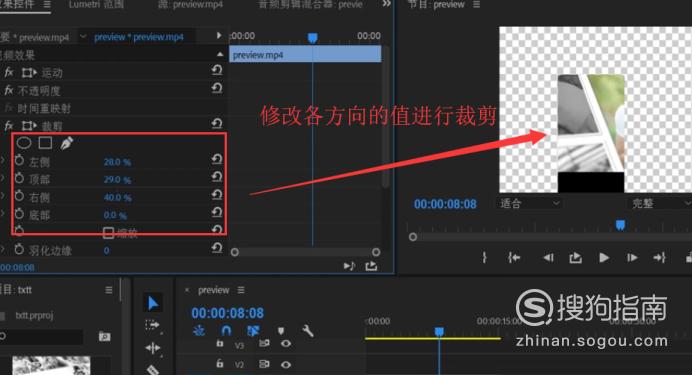Image resolution: width=692 pixels, height=375 pixels.
Task: Click the find bin icon in project panel
Action: [x=104, y=337]
